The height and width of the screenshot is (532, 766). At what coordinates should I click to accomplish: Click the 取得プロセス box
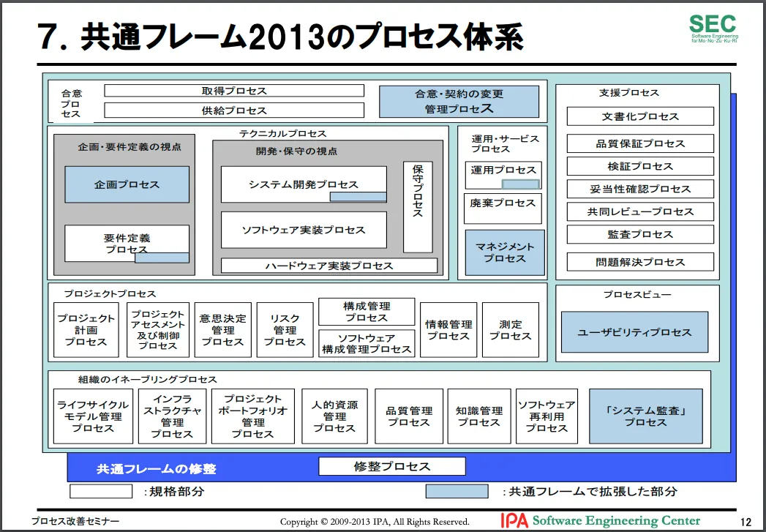pos(234,91)
